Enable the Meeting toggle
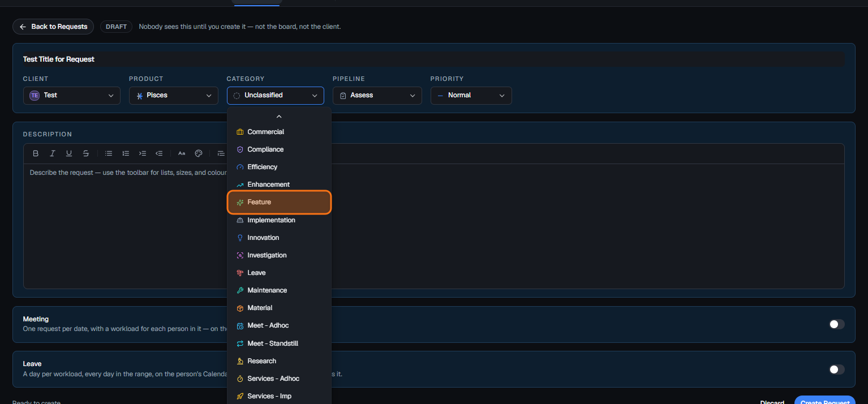The image size is (868, 404). [x=836, y=324]
